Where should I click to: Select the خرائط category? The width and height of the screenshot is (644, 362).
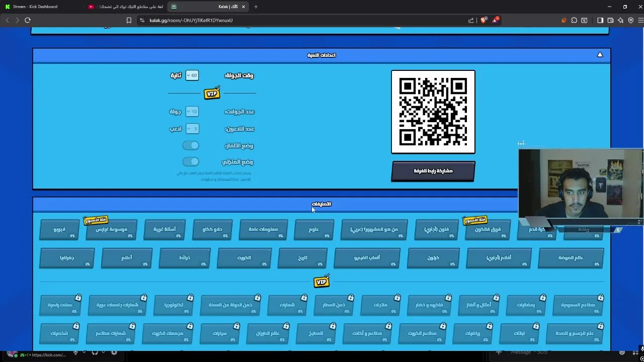click(185, 258)
